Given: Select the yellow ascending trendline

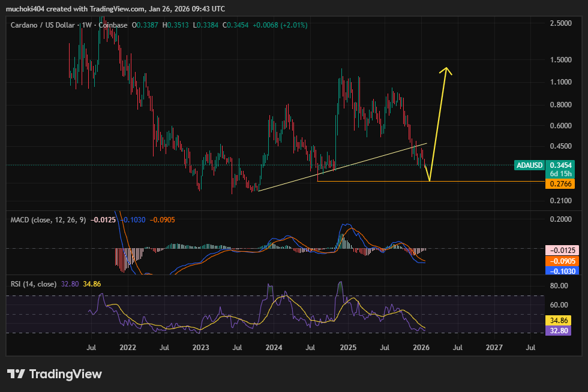Looking at the screenshot, I should [x=336, y=168].
